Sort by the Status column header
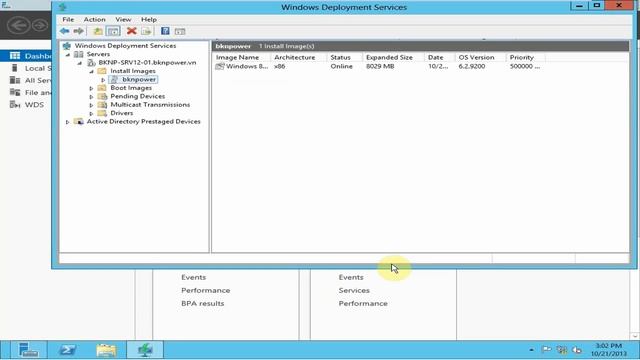640x360 pixels. point(344,57)
